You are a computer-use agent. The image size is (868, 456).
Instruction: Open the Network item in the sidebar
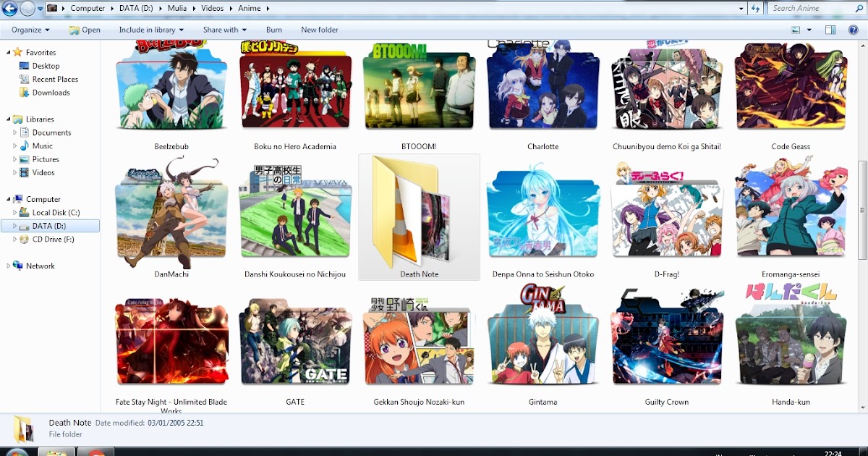40,266
